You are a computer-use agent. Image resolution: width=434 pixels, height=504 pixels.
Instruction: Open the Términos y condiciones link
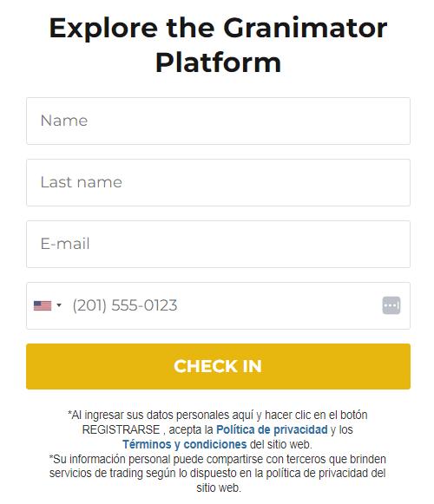(x=185, y=444)
